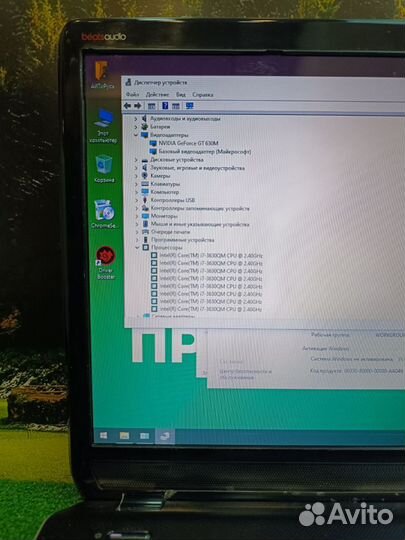
Task: Collapse the Процессоры category
Action: (137, 247)
